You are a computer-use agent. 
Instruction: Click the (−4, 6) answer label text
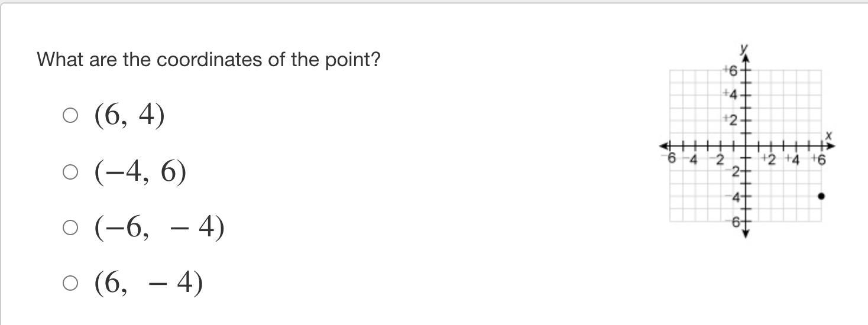(140, 172)
